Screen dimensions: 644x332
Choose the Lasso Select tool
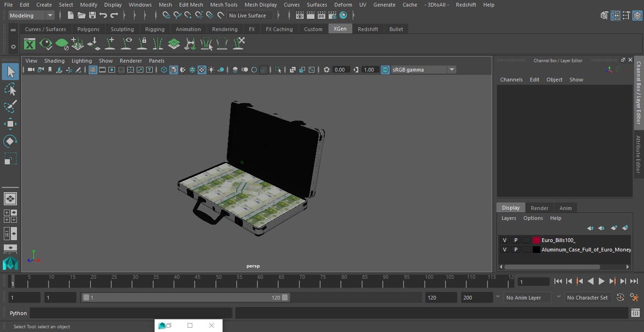click(10, 89)
